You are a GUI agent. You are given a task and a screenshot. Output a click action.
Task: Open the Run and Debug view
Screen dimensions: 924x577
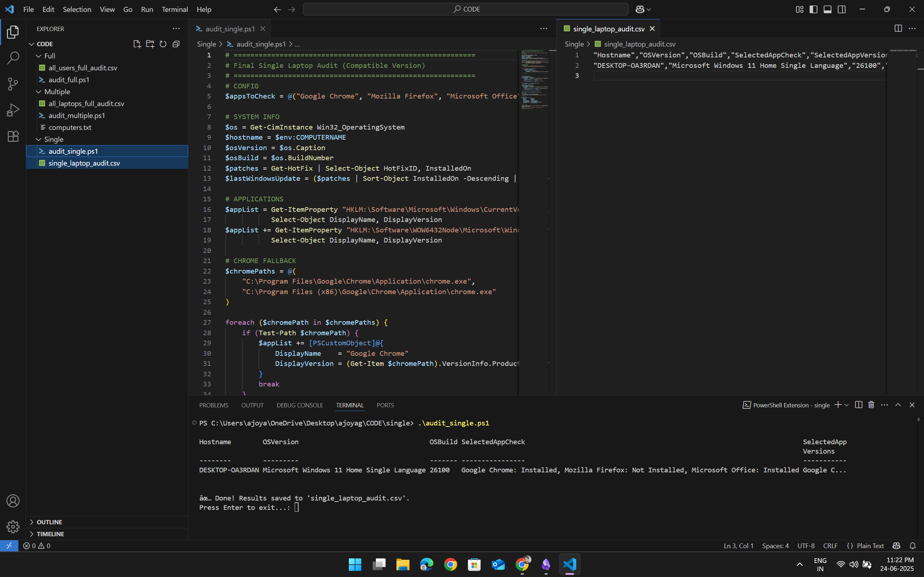pyautogui.click(x=13, y=110)
